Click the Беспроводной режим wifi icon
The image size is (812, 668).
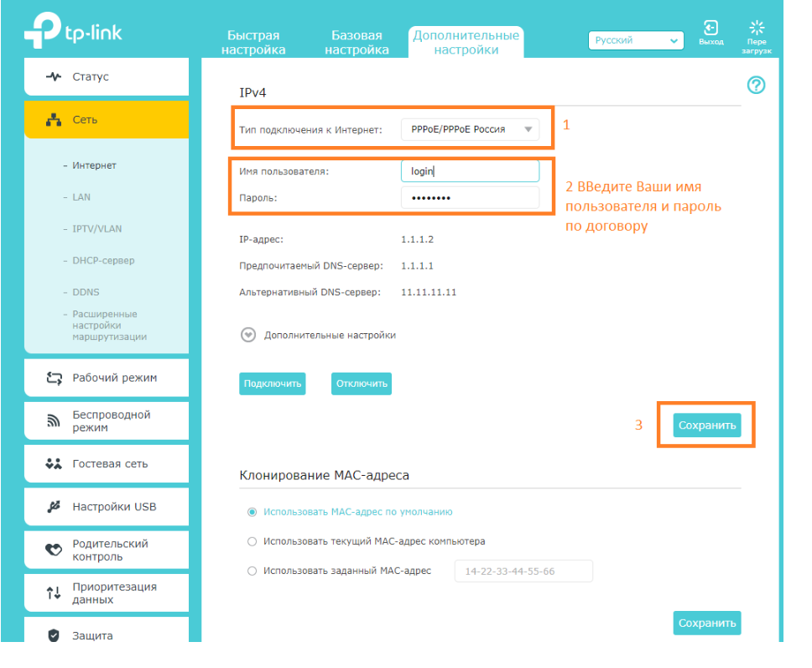(54, 420)
